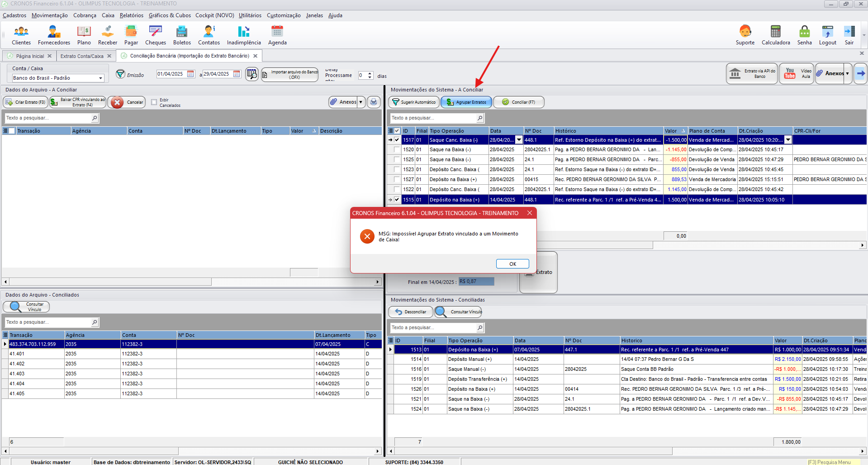Open the Anexos dropdown arrow in the left panel

pos(360,102)
